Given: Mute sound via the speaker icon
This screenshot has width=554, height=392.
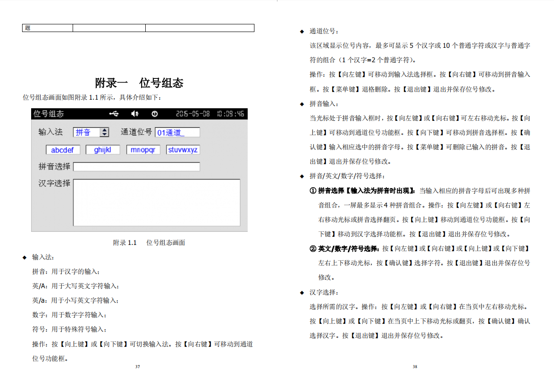Looking at the screenshot, I should pos(134,114).
